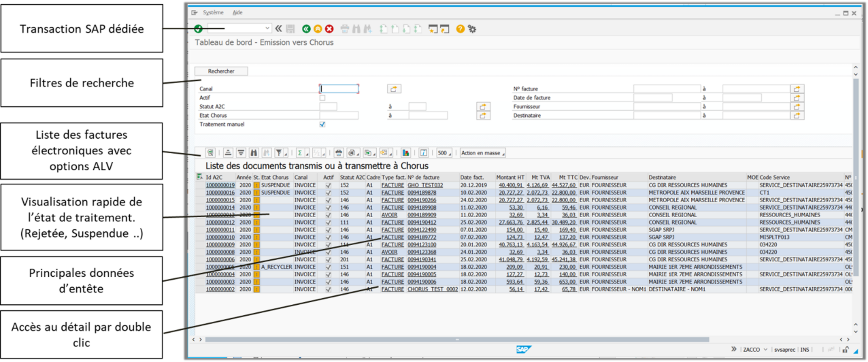868x362 pixels.
Task: Open the Aide menu
Action: [237, 13]
